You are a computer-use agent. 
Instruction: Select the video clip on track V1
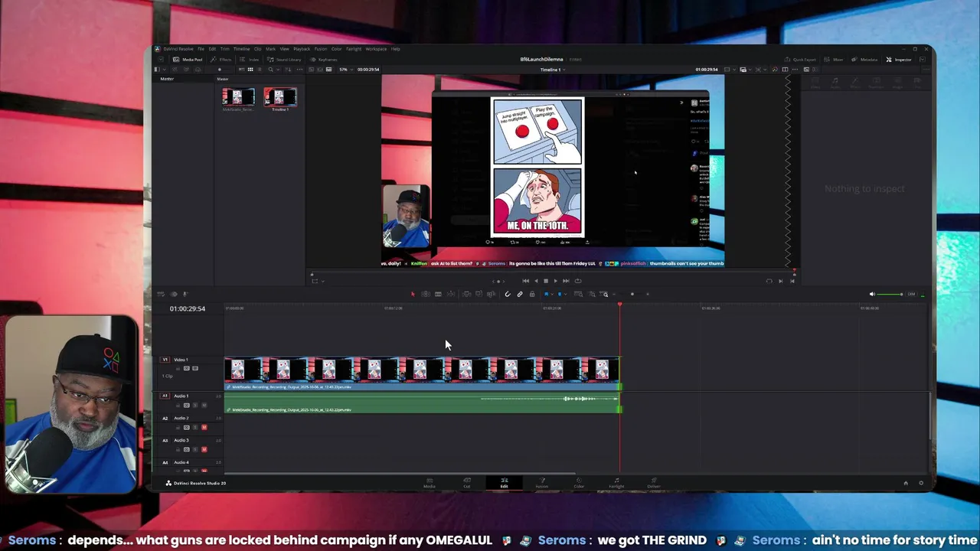[x=421, y=373]
